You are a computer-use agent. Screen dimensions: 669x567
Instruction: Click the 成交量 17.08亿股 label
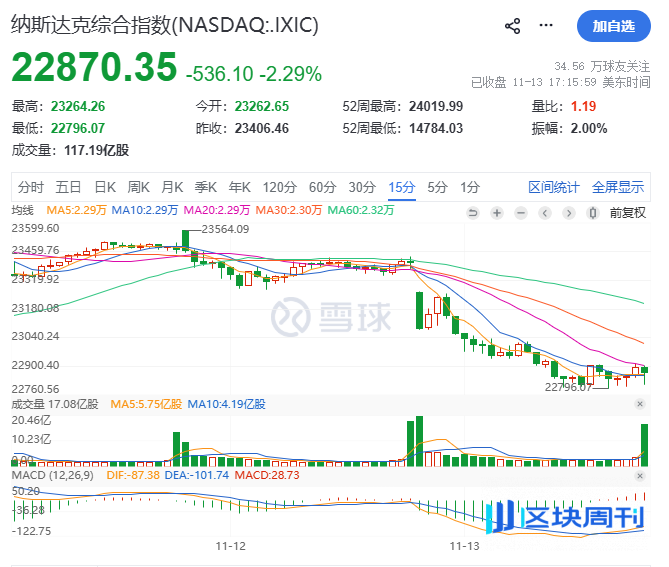pos(55,404)
